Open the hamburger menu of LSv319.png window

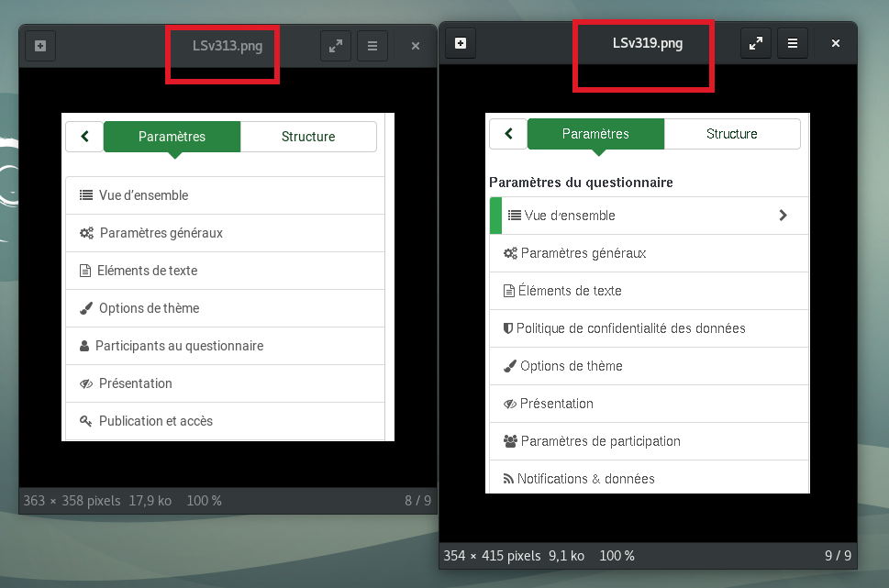[793, 43]
